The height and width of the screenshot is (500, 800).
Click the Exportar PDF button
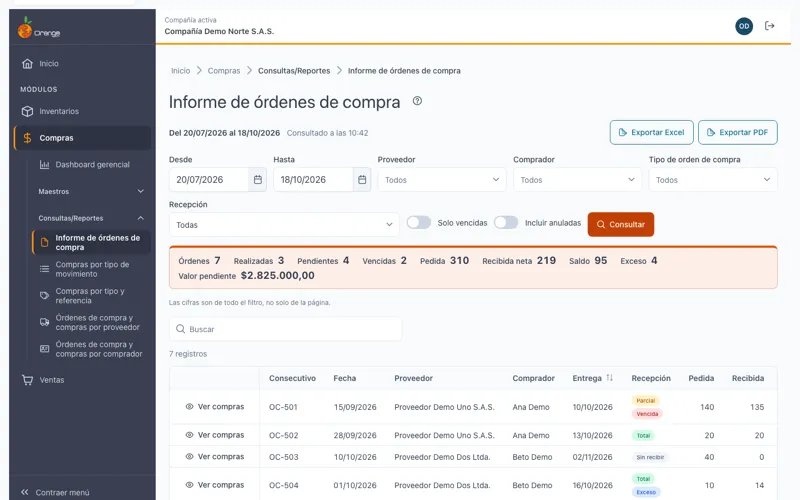click(738, 132)
